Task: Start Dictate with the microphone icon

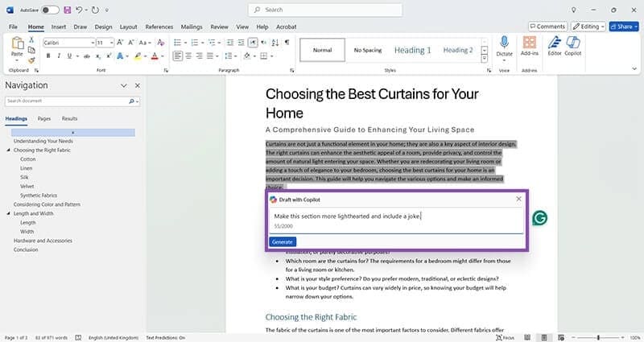Action: point(504,45)
